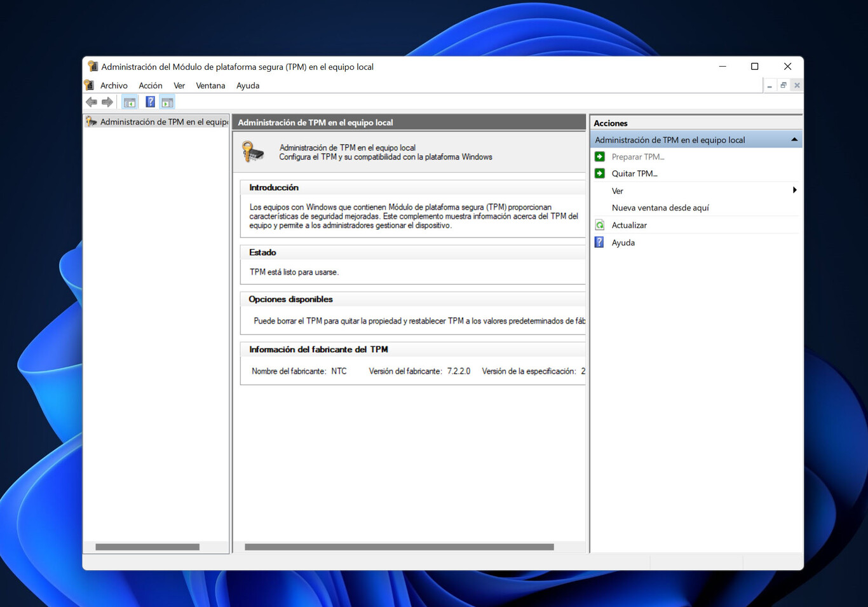The height and width of the screenshot is (607, 868).
Task: Select the back navigation arrow icon
Action: [x=91, y=102]
